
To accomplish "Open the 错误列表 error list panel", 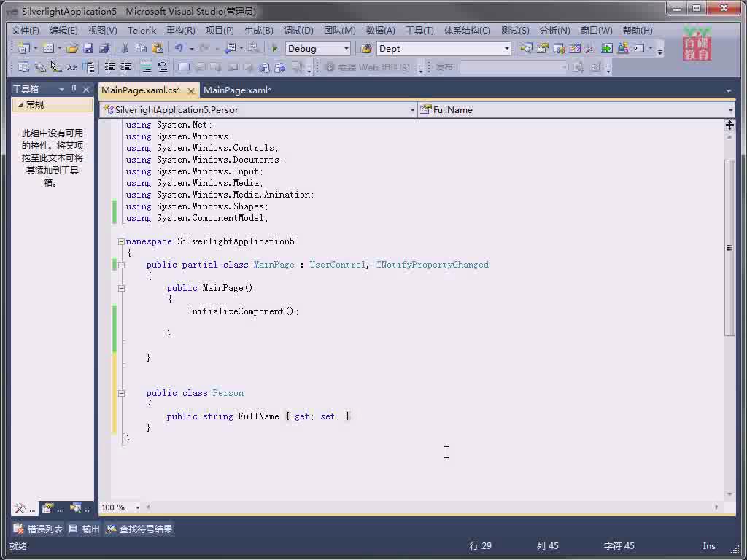I will (x=38, y=529).
